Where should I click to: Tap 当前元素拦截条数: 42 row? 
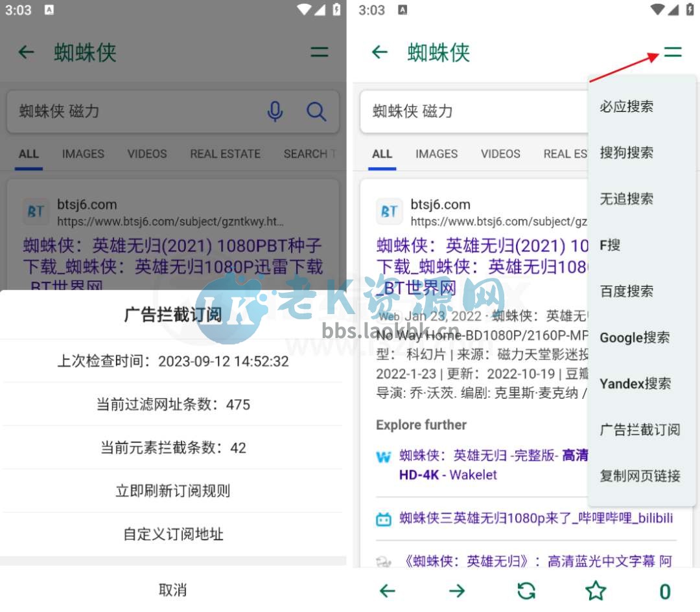pyautogui.click(x=173, y=448)
